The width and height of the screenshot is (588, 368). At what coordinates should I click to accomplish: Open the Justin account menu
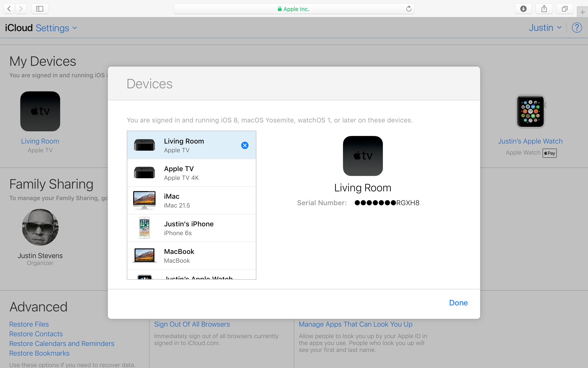pos(545,28)
